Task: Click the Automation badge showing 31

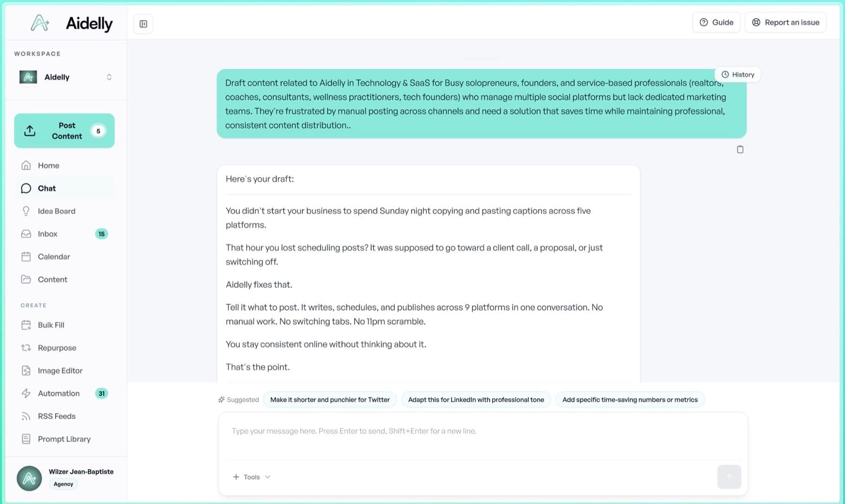Action: click(102, 393)
